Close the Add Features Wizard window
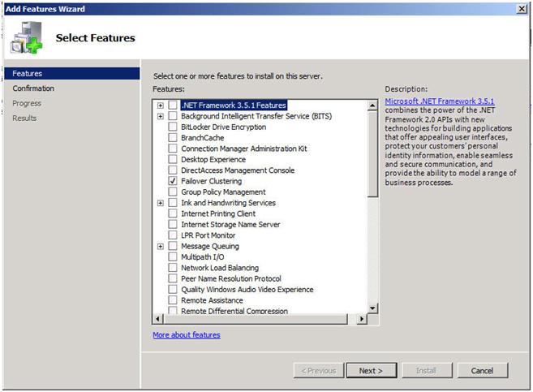Viewport: 533px width, 392px height. pos(521,8)
